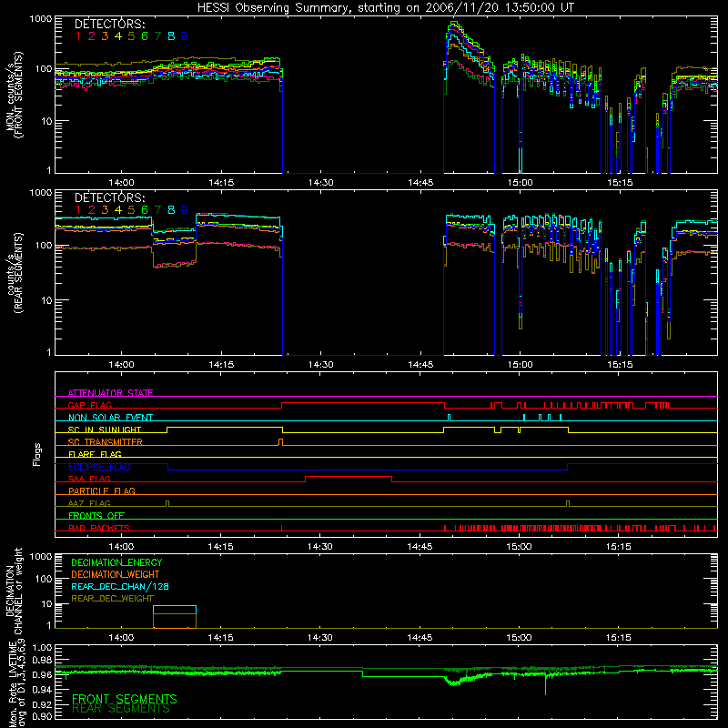Click DETECTORS: label in front segments panel
The width and height of the screenshot is (728, 728).
point(109,24)
